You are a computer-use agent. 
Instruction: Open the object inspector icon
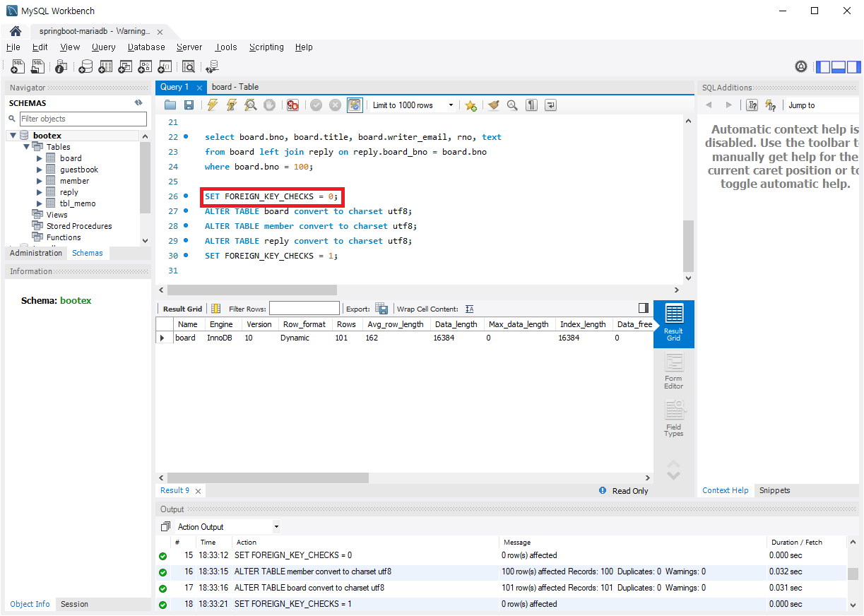[61, 66]
